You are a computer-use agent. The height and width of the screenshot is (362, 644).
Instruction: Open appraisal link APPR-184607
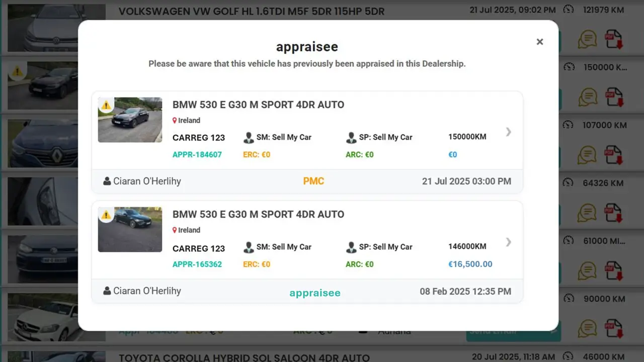197,154
